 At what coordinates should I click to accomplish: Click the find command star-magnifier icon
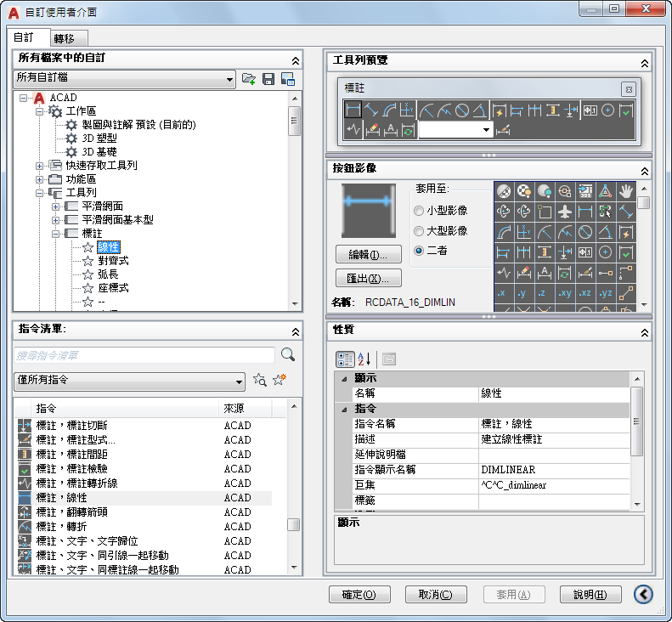pyautogui.click(x=259, y=380)
